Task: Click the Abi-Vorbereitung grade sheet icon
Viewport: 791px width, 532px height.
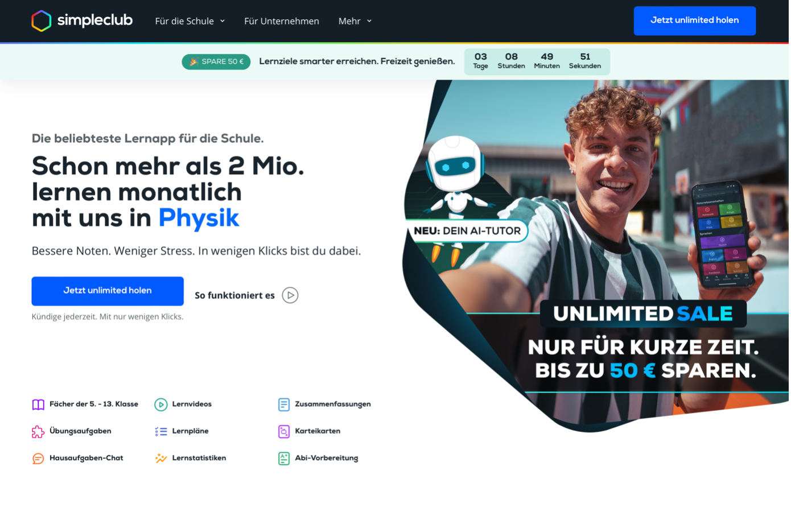Action: (284, 460)
